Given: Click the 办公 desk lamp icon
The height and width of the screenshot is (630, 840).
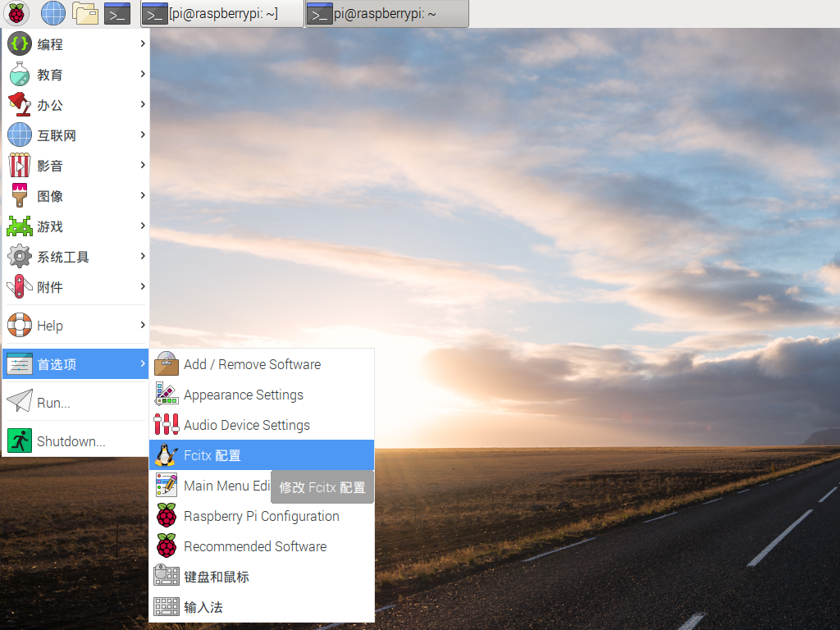Looking at the screenshot, I should [x=20, y=104].
